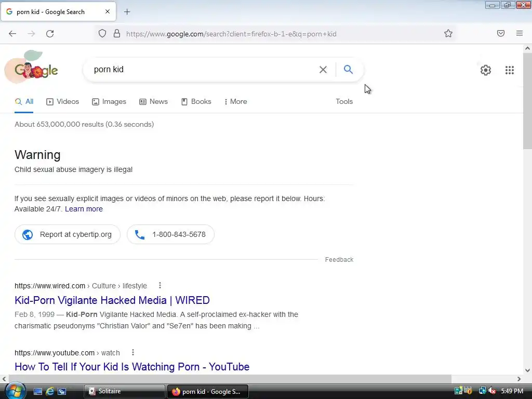Image resolution: width=532 pixels, height=399 pixels.
Task: Click the 'Warning' heading text
Action: pyautogui.click(x=37, y=155)
